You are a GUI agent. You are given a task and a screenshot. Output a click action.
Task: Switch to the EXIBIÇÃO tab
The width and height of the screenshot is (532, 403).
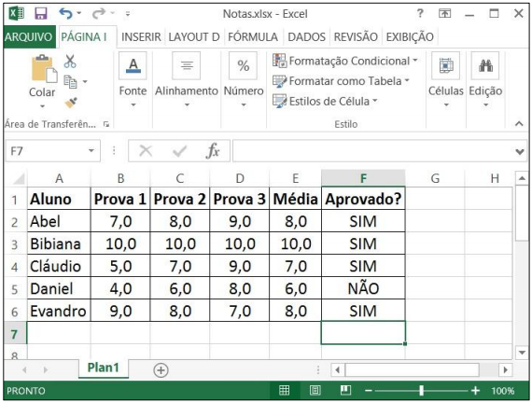pos(410,36)
